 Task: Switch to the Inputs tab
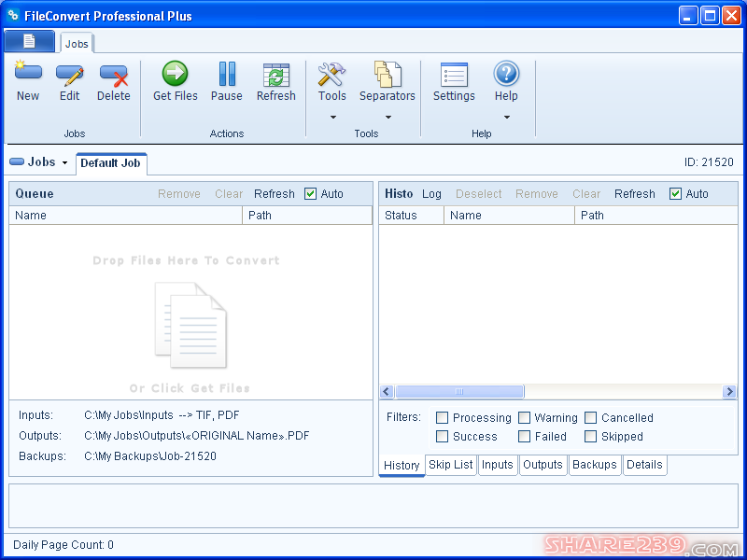click(498, 465)
